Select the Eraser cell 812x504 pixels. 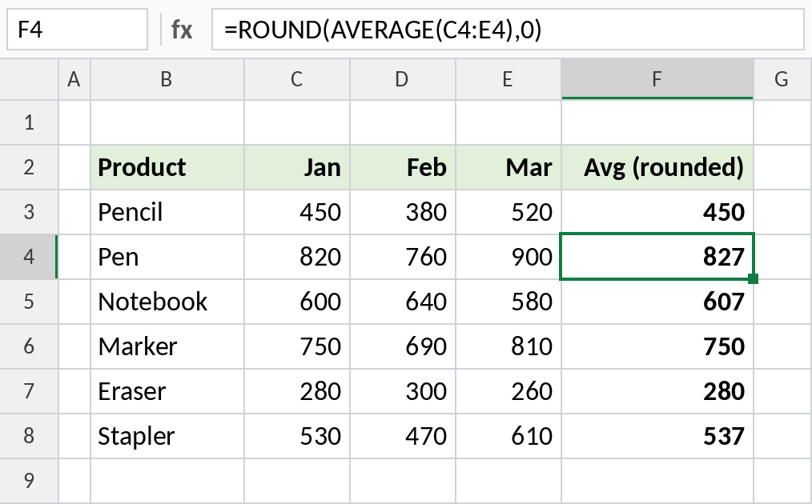coord(167,391)
